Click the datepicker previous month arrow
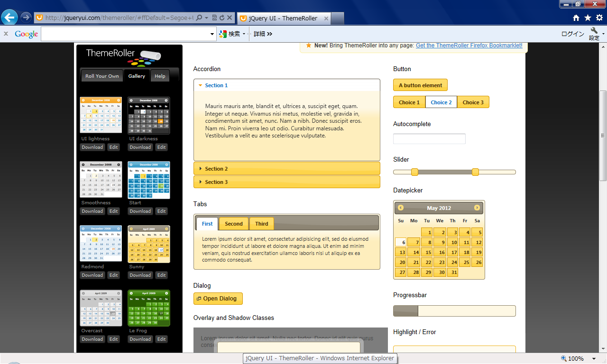Viewport: 607px width, 364px height. tap(401, 208)
